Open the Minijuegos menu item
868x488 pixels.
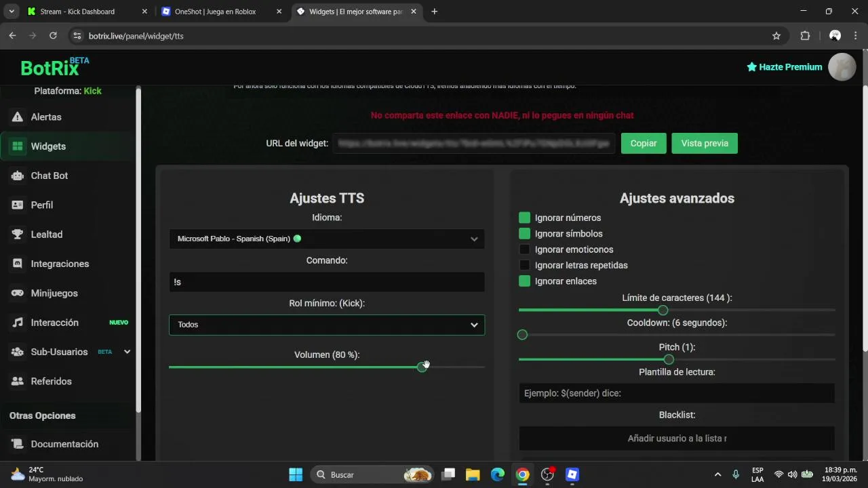click(68, 293)
